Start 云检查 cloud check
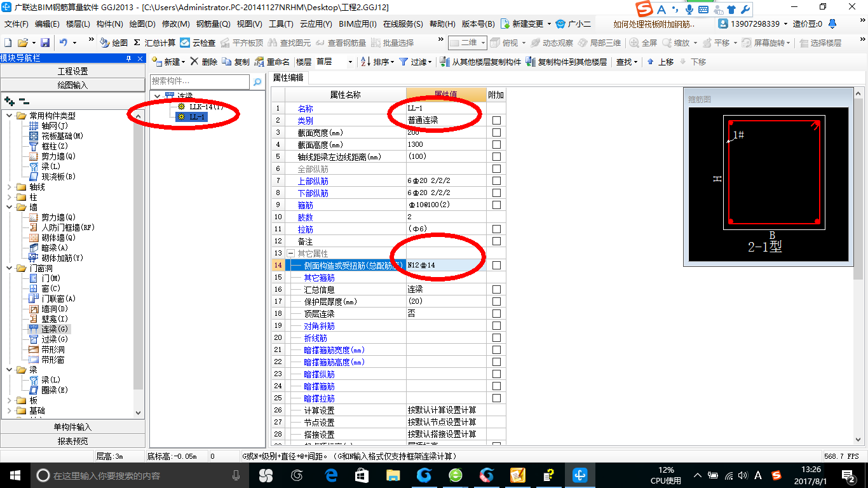This screenshot has width=868, height=488. 198,43
